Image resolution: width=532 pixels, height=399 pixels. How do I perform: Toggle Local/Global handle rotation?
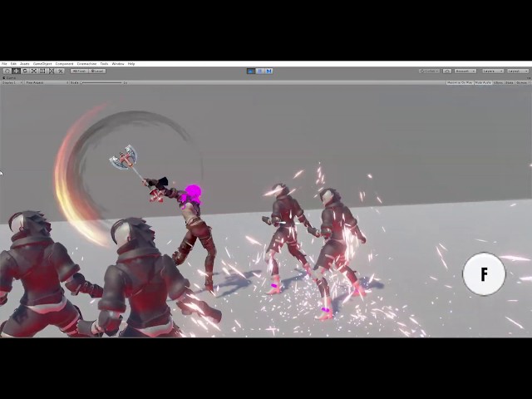[97, 71]
